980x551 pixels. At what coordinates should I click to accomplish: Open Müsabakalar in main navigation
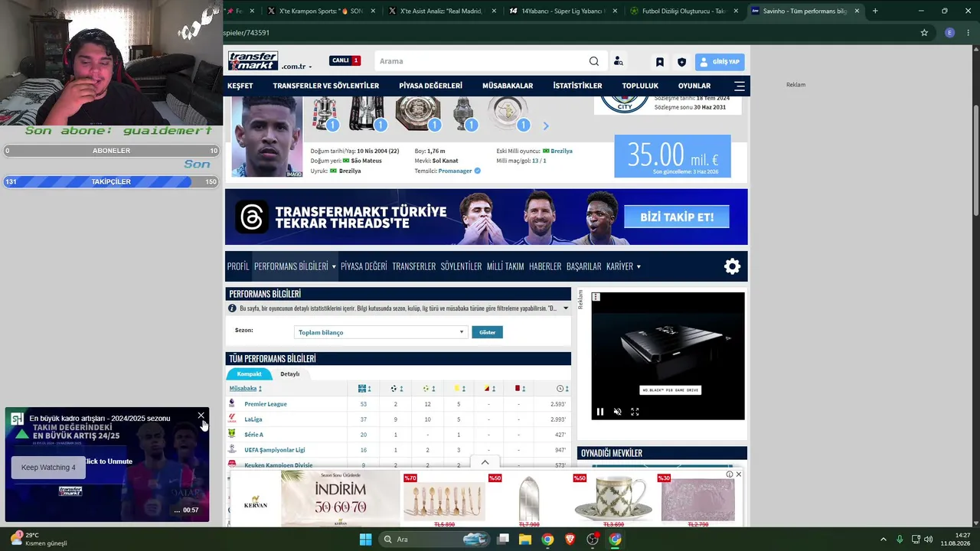point(508,86)
